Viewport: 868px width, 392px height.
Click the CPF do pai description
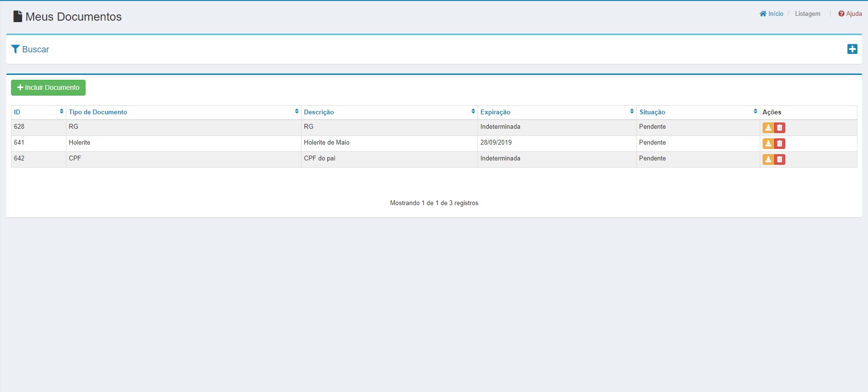point(320,158)
